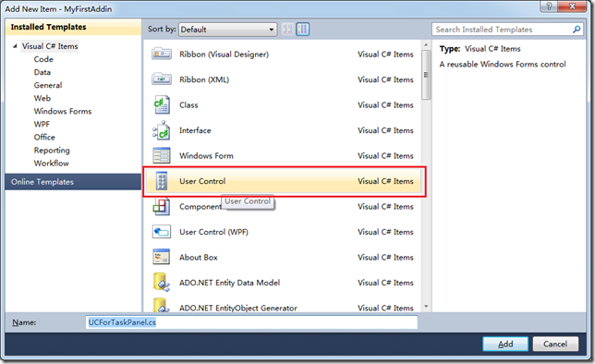The height and width of the screenshot is (364, 595).
Task: Select the ADO.NET EntityObject Generator label
Action: 238,308
